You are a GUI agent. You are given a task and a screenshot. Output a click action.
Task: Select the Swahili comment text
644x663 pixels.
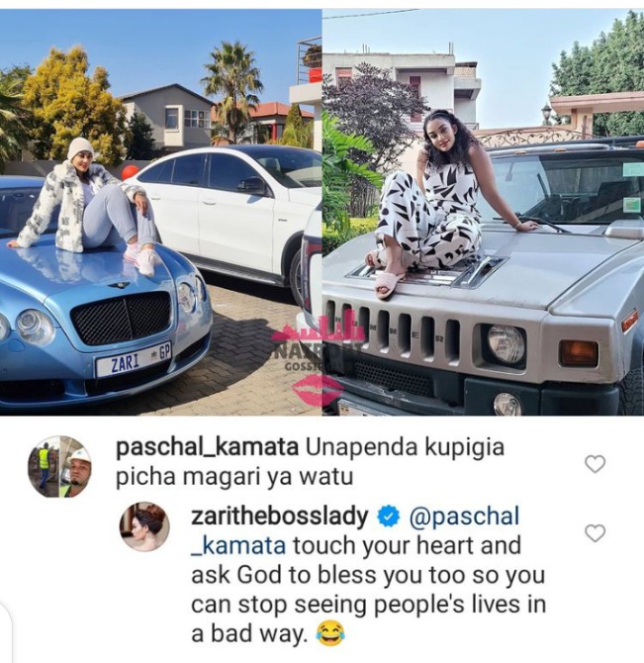pos(310,462)
